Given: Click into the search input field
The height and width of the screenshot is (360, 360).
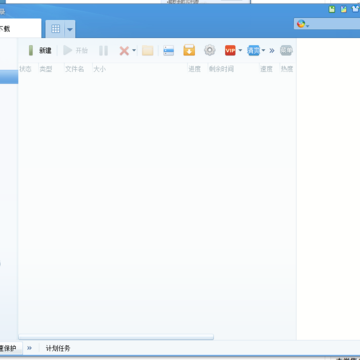Looking at the screenshot, I should [334, 24].
